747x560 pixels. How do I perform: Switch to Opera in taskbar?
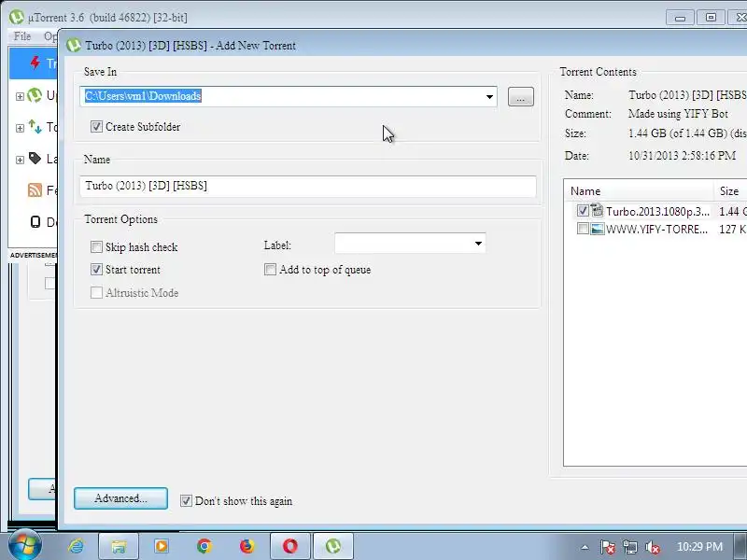pos(290,546)
